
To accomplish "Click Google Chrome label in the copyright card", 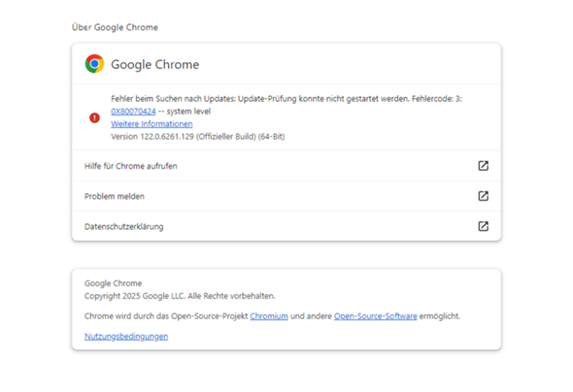I will pyautogui.click(x=113, y=283).
